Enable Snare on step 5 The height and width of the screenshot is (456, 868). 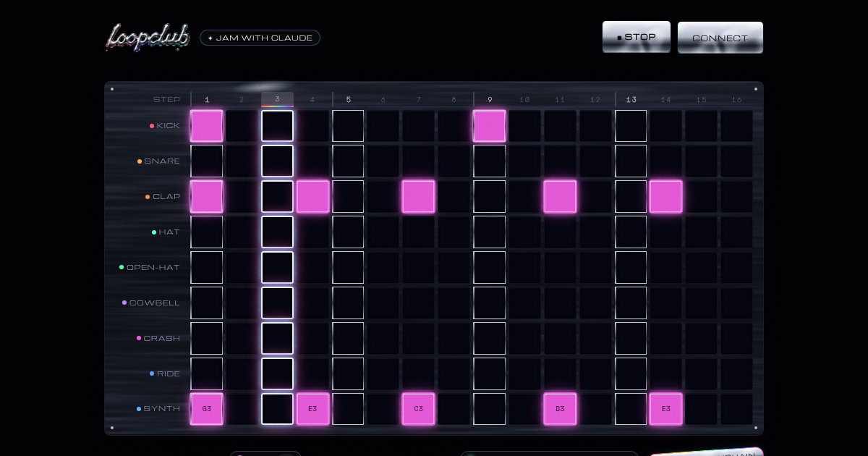tap(348, 161)
